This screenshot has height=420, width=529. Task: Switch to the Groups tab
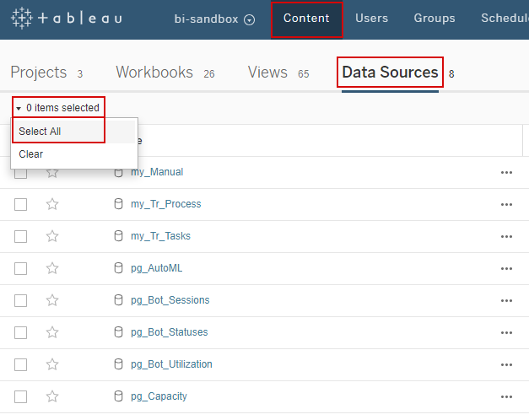coord(435,19)
